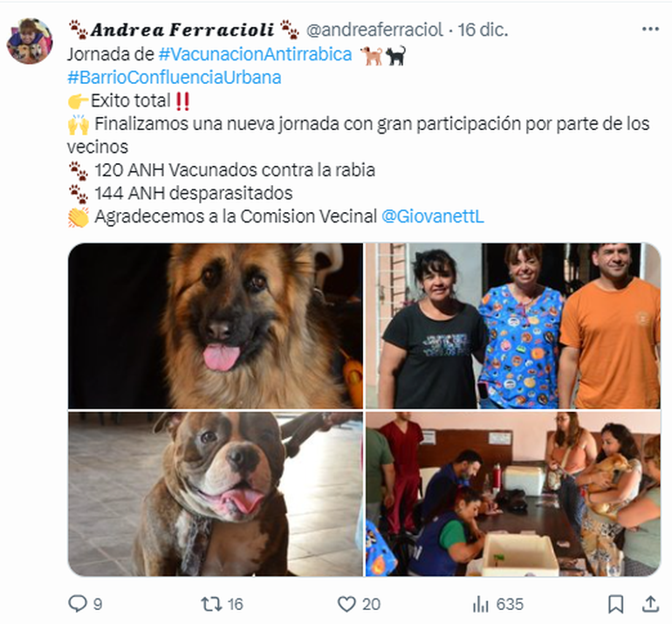Bookmark this tweet
The width and height of the screenshot is (672, 624).
(615, 604)
